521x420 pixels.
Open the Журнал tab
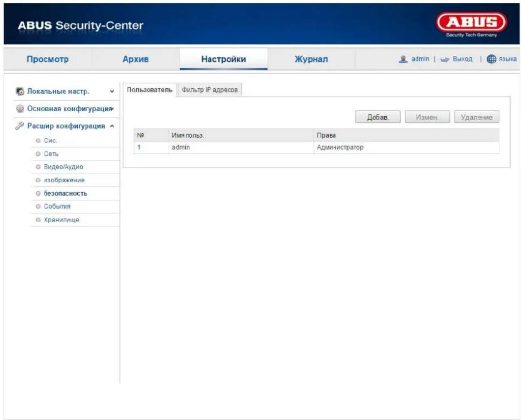(311, 59)
